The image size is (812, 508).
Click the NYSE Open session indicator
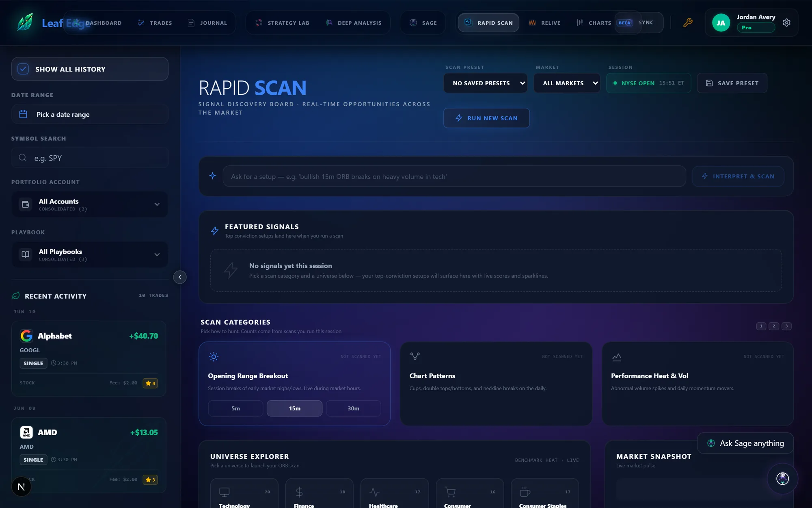648,83
